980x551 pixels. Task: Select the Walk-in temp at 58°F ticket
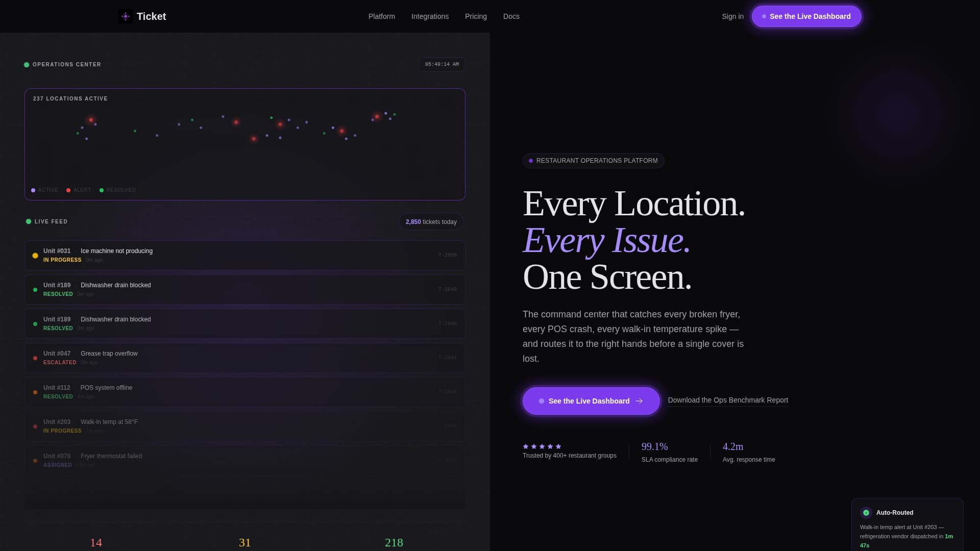tap(245, 426)
